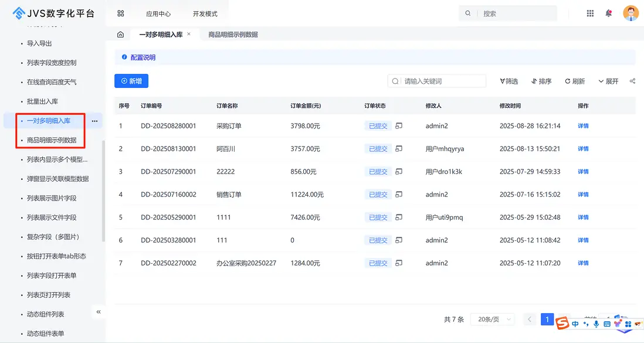644x343 pixels.
Task: Open 详情 link for order 销售订单
Action: [583, 195]
